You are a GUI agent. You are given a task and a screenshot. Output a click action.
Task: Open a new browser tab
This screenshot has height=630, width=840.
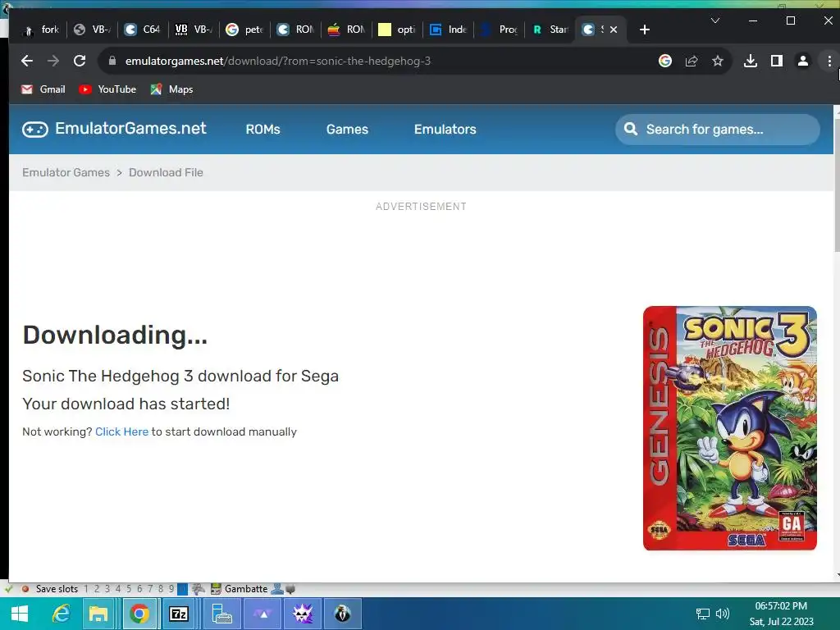[645, 30]
